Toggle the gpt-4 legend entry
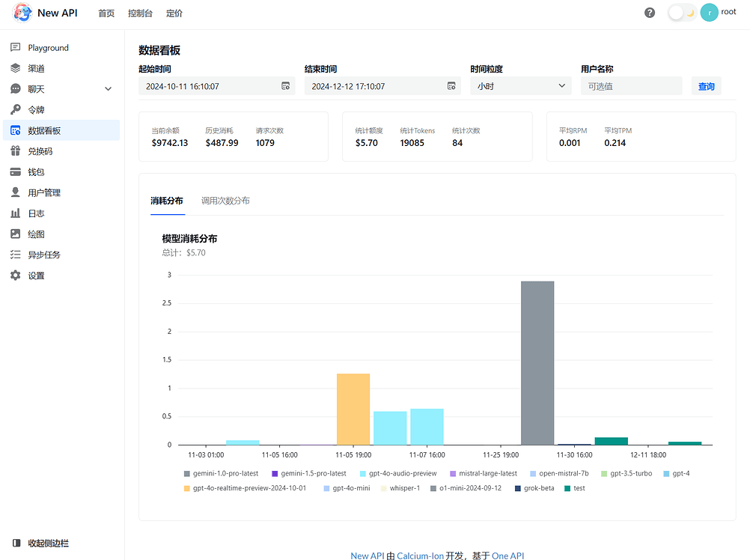 click(677, 473)
